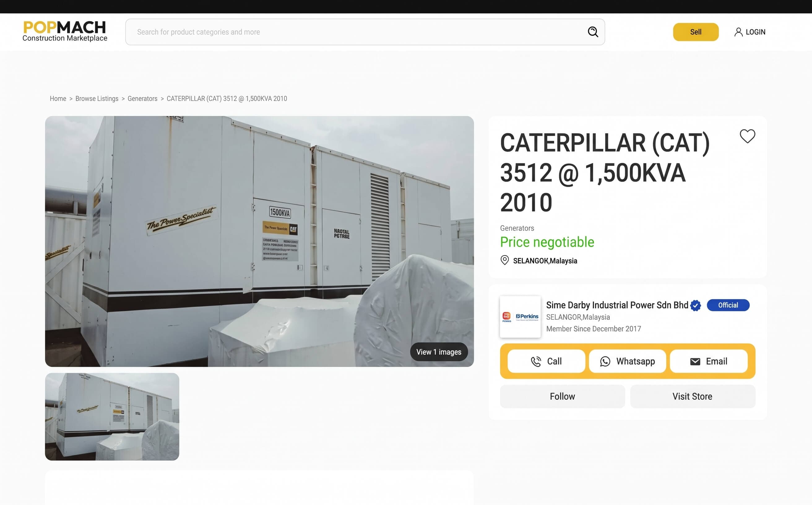Click the user profile icon beside LOGIN
Screen dimensions: 812x505
738,32
